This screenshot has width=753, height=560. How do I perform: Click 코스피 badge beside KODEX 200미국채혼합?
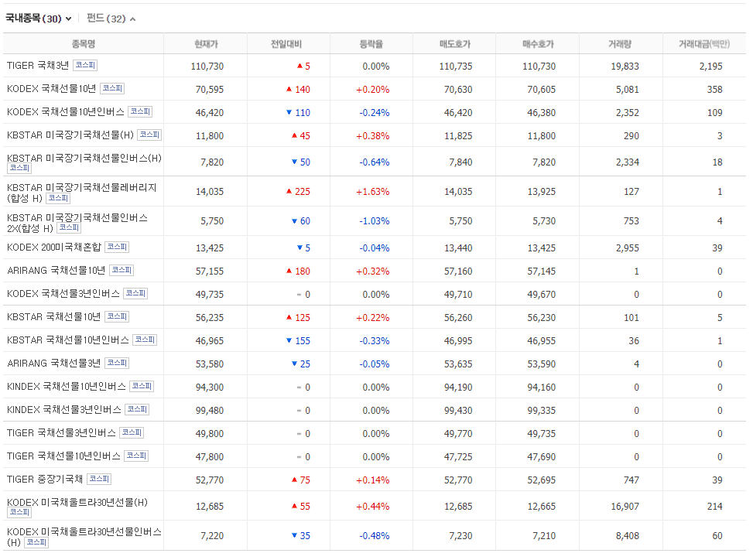(x=117, y=247)
